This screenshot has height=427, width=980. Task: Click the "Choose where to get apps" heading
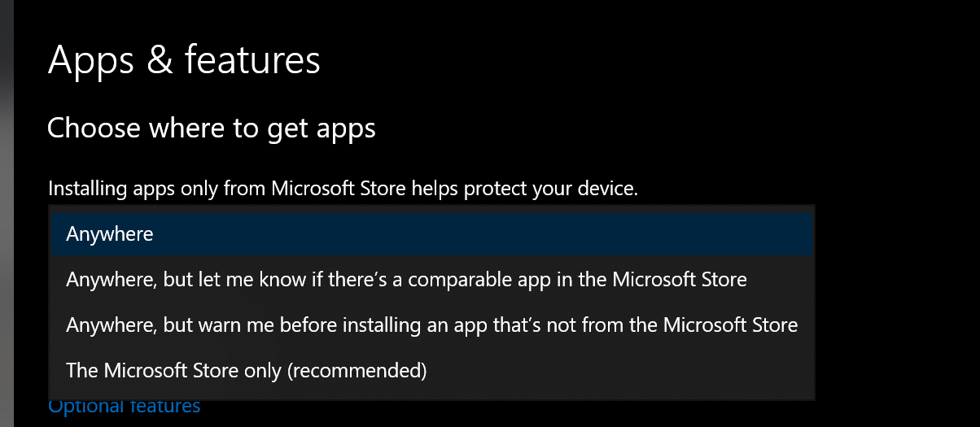click(212, 129)
